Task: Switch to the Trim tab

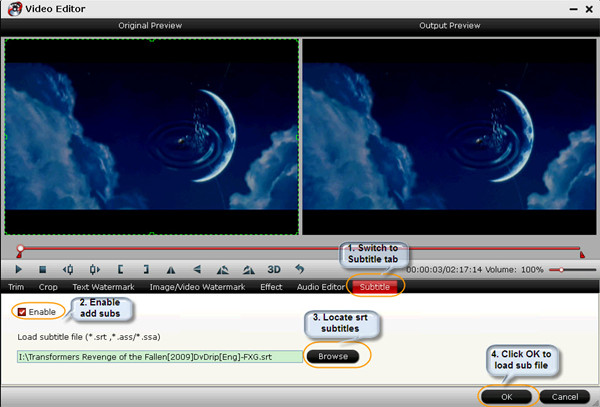Action: click(x=16, y=287)
